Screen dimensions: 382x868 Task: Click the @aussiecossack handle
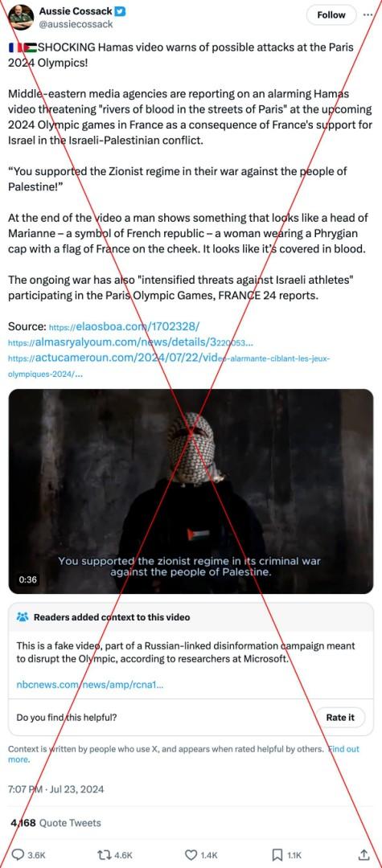76,24
